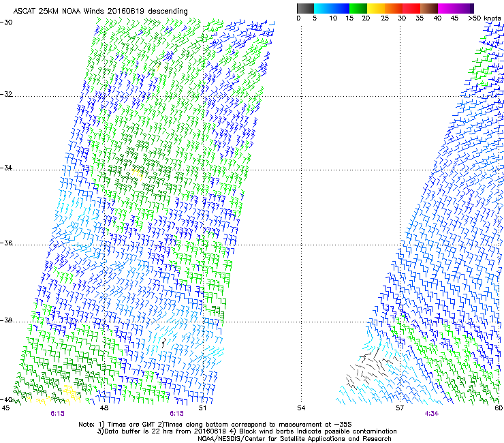
Task: Click the yellow wind barbs near latitude -34
Action: [x=138, y=173]
